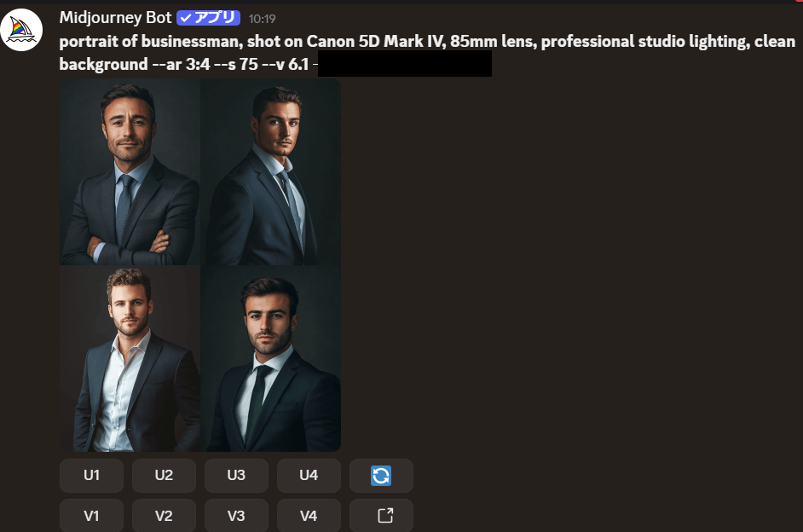Open the Midjourney Bot username profile
Screen dimensions: 803x532
point(115,18)
